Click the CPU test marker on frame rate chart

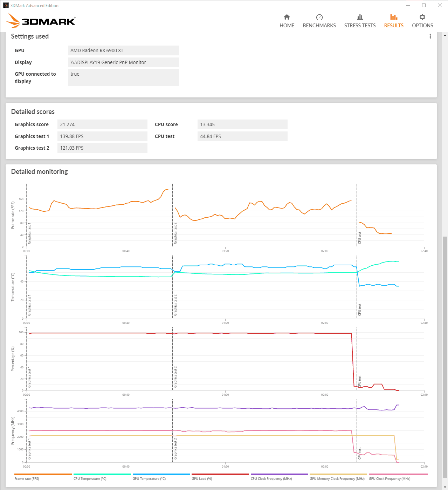pos(359,238)
